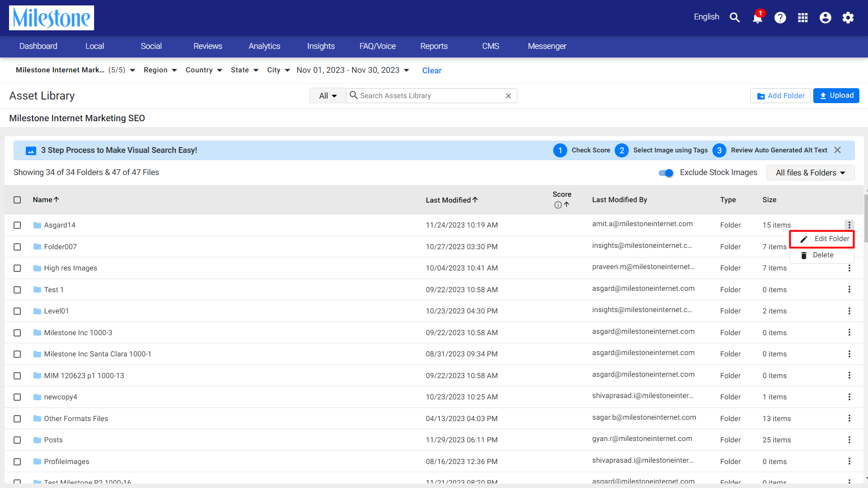Open the Messenger tab
The width and height of the screenshot is (868, 488).
pyautogui.click(x=547, y=46)
